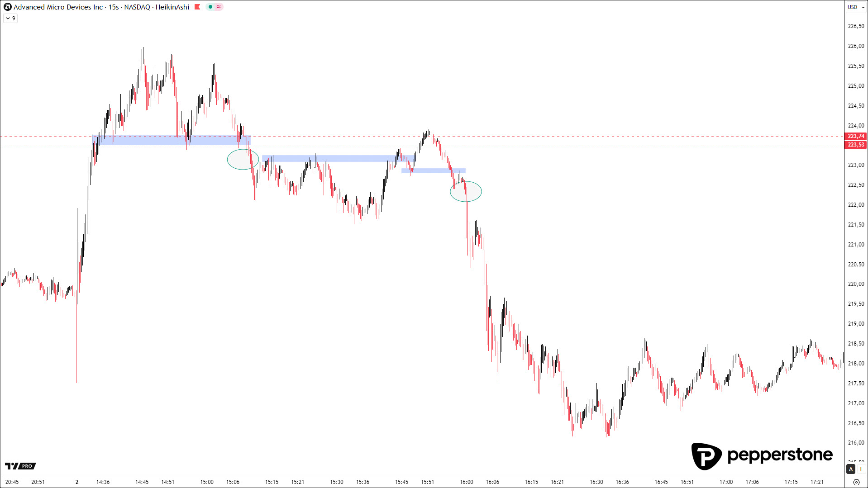Select the ellipse drawing near 16:00
The height and width of the screenshot is (488, 868).
coord(466,191)
